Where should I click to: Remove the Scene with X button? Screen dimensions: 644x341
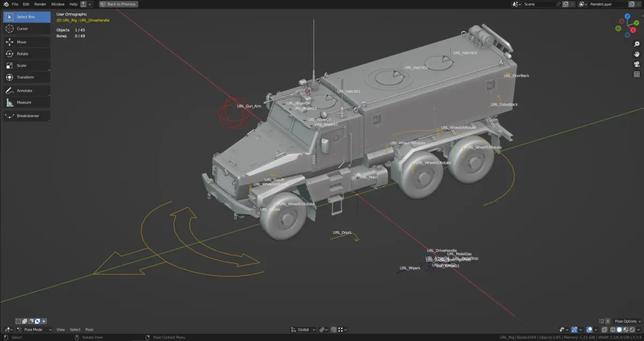(x=573, y=4)
